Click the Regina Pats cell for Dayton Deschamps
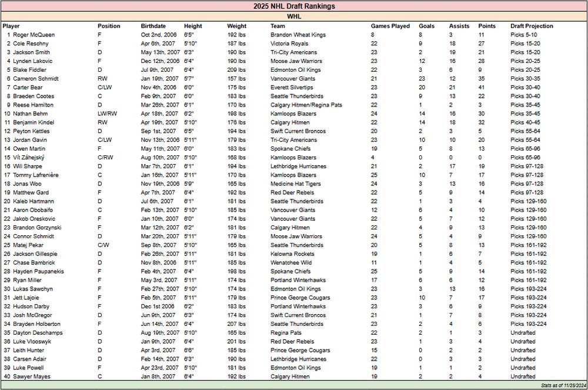 pyautogui.click(x=286, y=332)
